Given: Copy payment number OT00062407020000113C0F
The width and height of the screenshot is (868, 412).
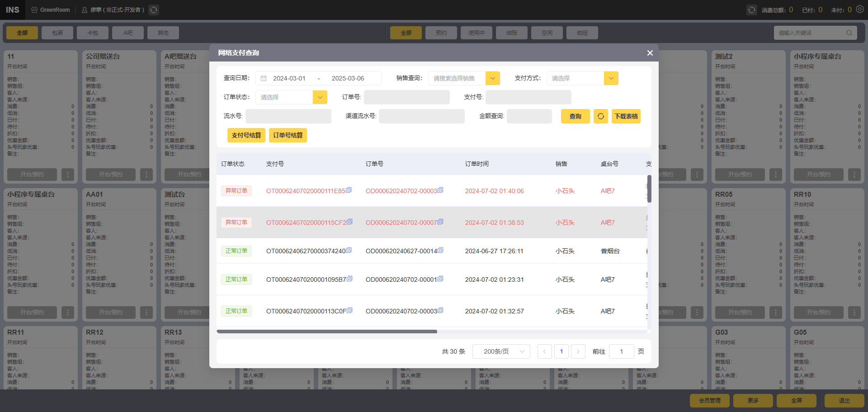Looking at the screenshot, I should tap(350, 311).
